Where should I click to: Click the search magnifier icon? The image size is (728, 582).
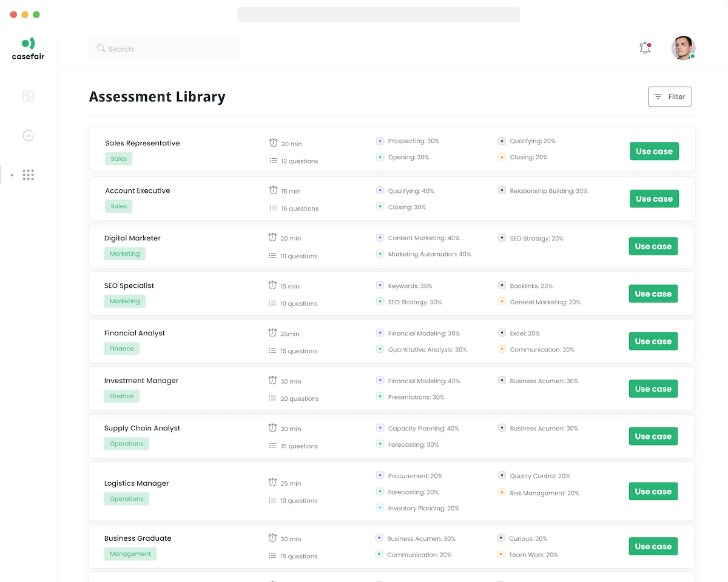[101, 48]
